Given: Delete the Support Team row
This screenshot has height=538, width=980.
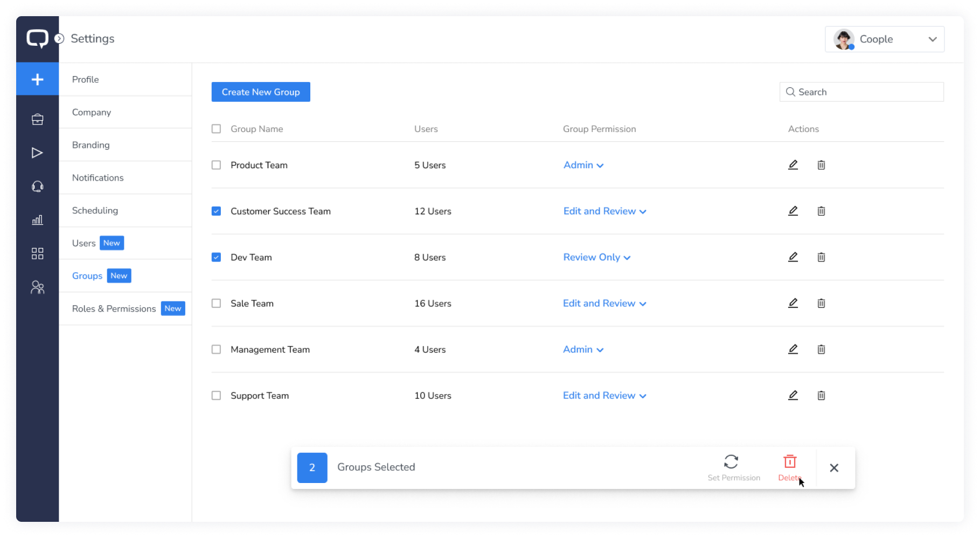Looking at the screenshot, I should point(821,396).
